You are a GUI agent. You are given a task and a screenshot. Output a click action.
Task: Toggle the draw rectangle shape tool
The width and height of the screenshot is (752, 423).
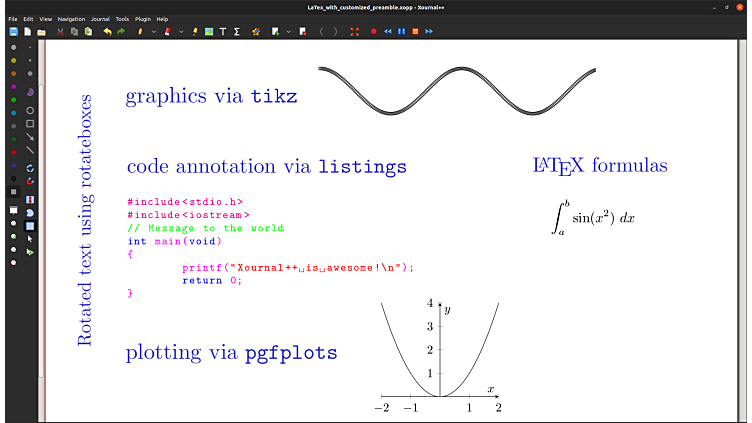(x=30, y=124)
